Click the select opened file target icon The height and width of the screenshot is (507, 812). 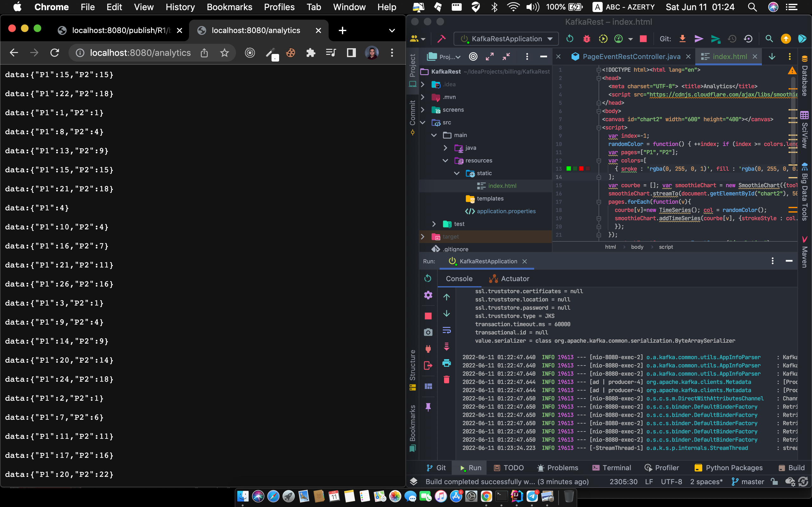click(x=473, y=57)
